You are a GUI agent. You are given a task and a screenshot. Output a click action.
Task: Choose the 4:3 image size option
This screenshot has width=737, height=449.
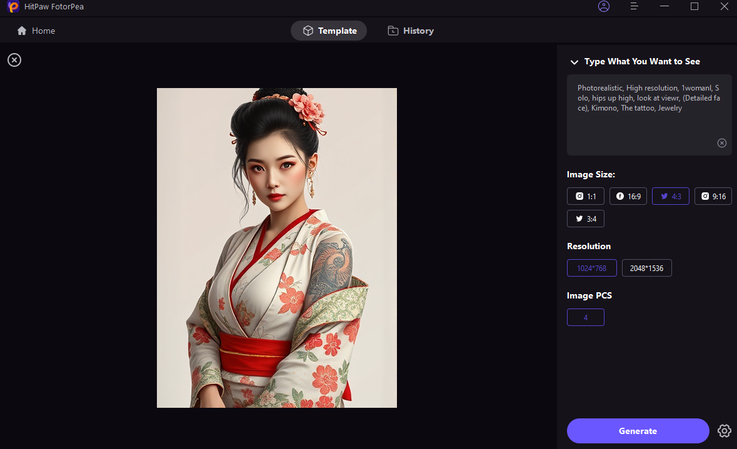(x=671, y=197)
